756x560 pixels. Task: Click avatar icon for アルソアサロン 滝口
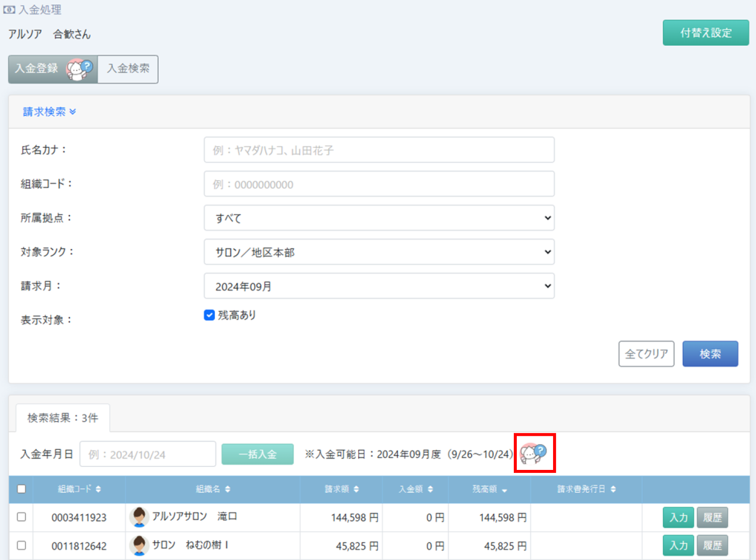pyautogui.click(x=139, y=517)
